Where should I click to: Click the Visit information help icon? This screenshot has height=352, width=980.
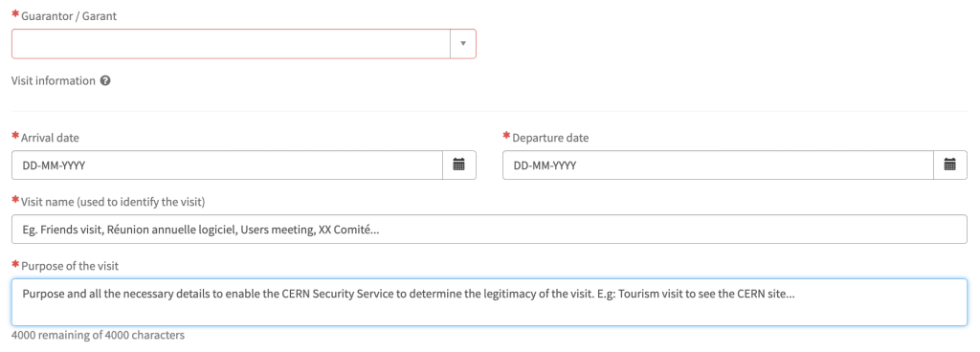105,80
